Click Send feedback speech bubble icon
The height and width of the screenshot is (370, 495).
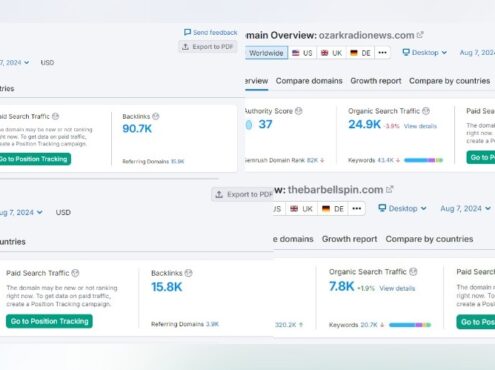[187, 32]
